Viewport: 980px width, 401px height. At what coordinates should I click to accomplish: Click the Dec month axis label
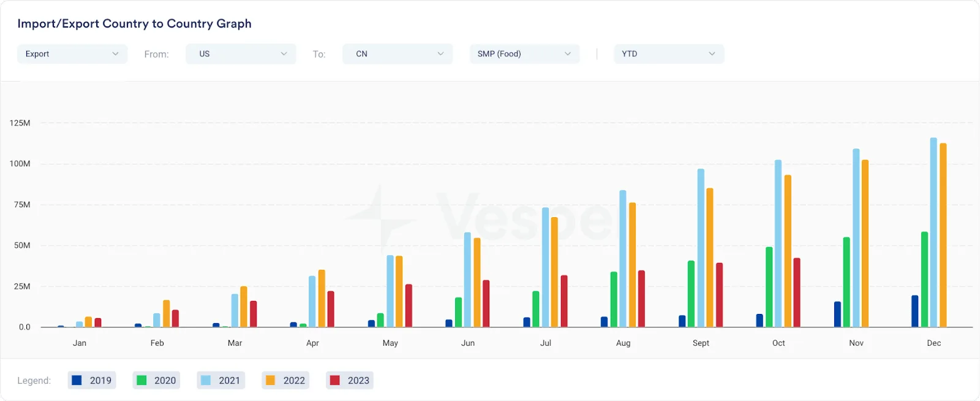coord(934,343)
